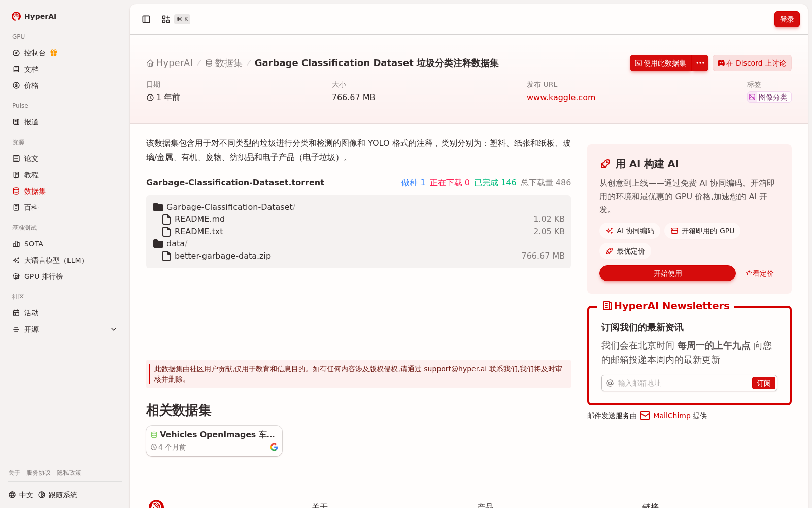
Task: Click the rocket icon beside 用 AI 构建 AI
Action: coord(605,164)
